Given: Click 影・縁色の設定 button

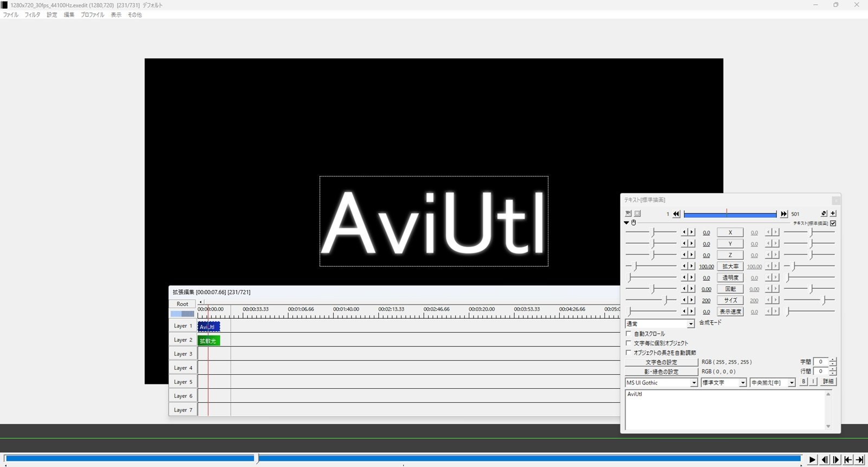Looking at the screenshot, I should pyautogui.click(x=661, y=372).
